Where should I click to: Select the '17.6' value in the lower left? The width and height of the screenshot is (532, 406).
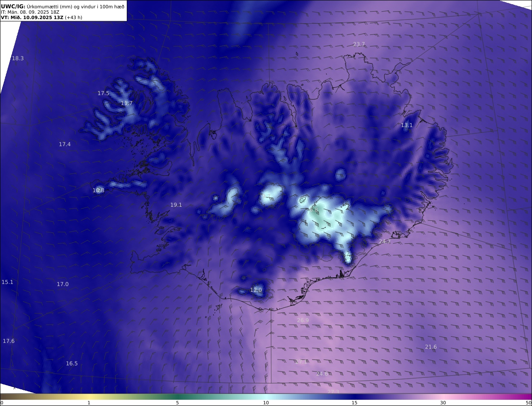(9, 341)
